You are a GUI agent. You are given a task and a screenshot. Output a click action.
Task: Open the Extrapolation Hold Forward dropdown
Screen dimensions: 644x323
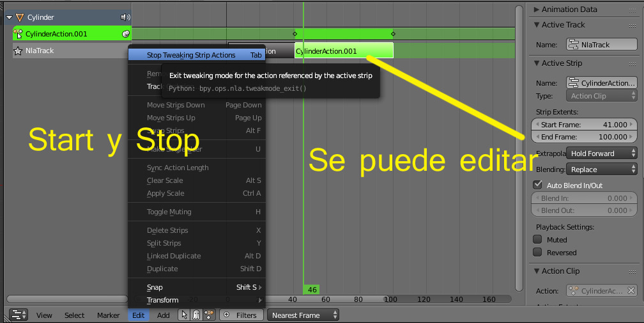(602, 154)
